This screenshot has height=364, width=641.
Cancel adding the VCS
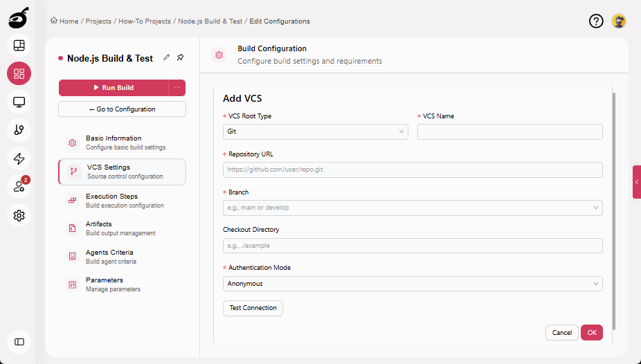click(x=561, y=333)
